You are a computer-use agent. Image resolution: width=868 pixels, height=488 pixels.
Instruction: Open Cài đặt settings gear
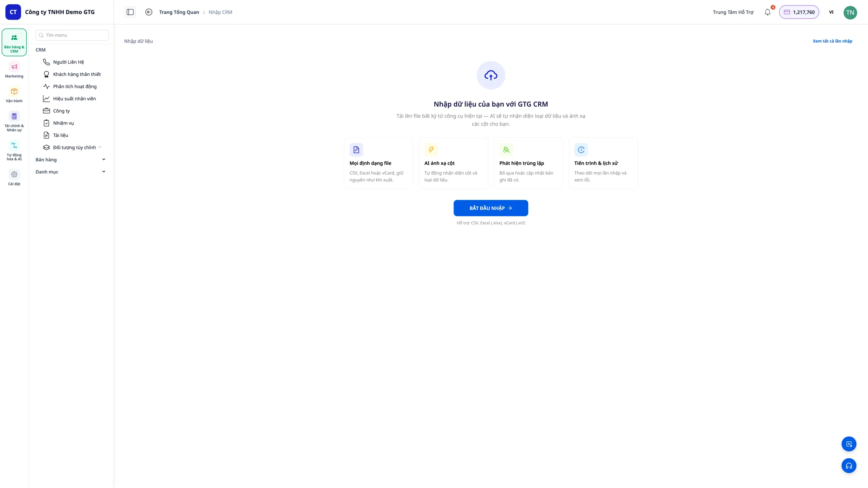[14, 178]
